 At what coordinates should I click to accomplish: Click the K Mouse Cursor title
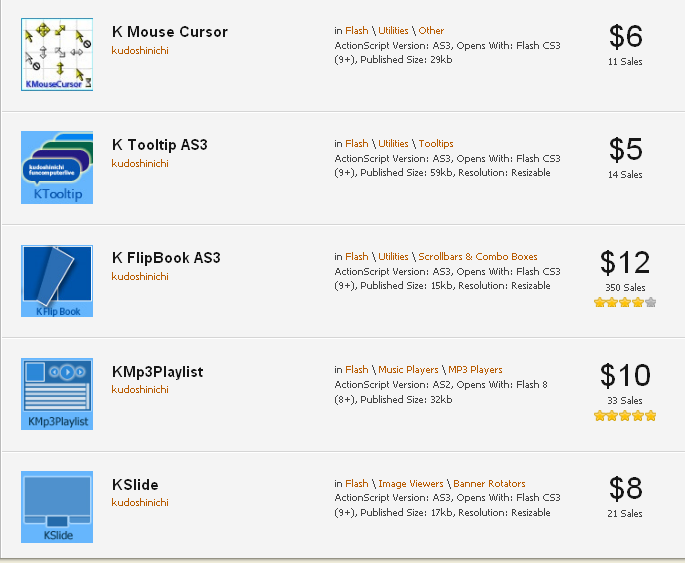tap(170, 32)
